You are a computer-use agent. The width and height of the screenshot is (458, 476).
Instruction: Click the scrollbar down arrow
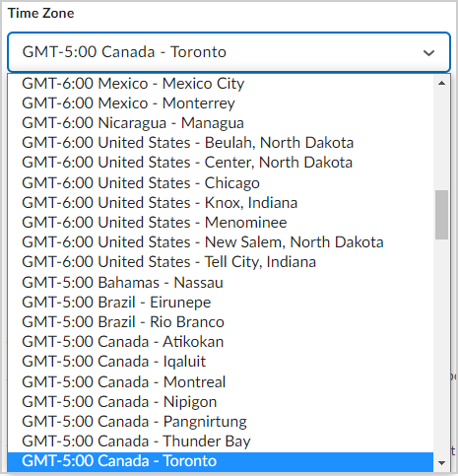pyautogui.click(x=441, y=463)
